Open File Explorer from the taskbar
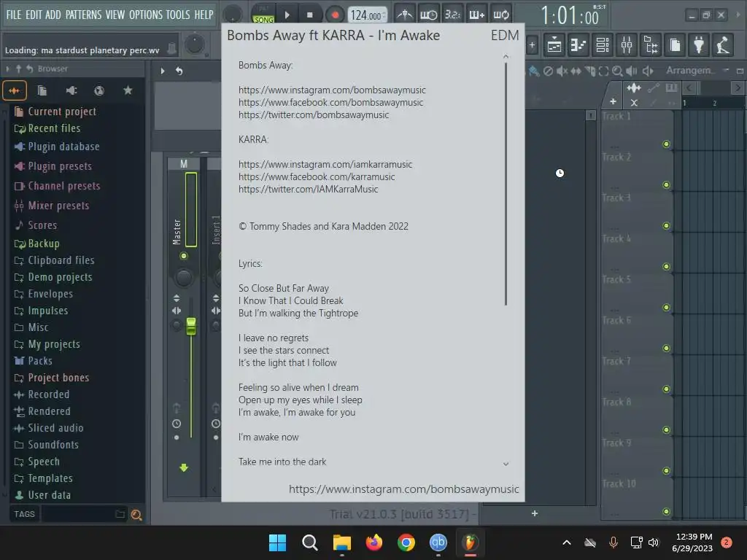The image size is (747, 560). (341, 542)
